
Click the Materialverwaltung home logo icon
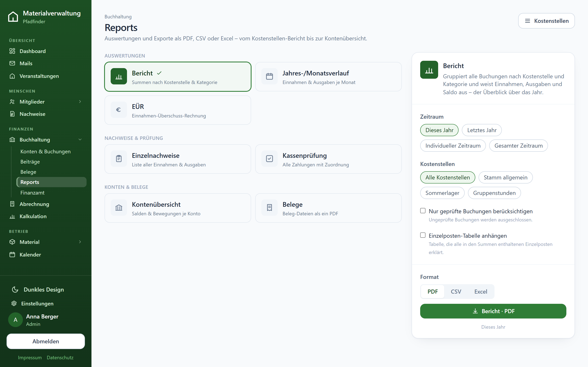[13, 17]
